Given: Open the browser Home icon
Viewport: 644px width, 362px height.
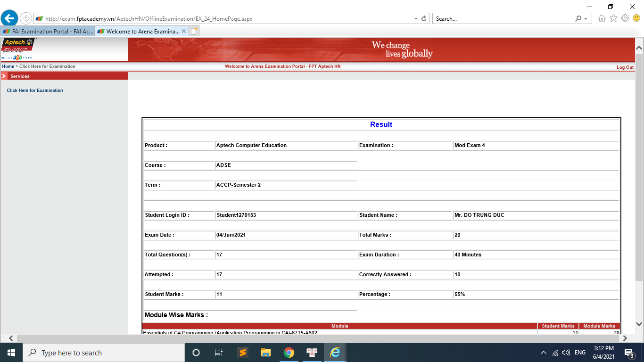Looking at the screenshot, I should coord(602,18).
